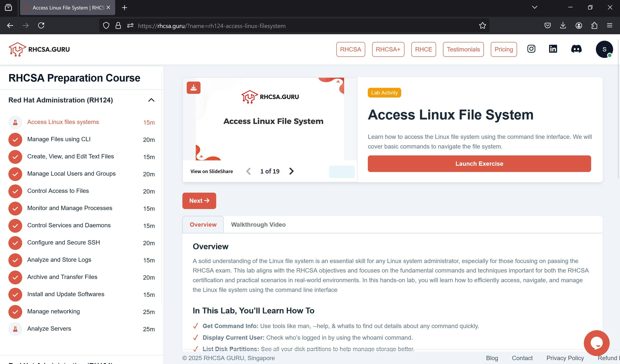
Task: Open a new browser tab
Action: click(124, 8)
